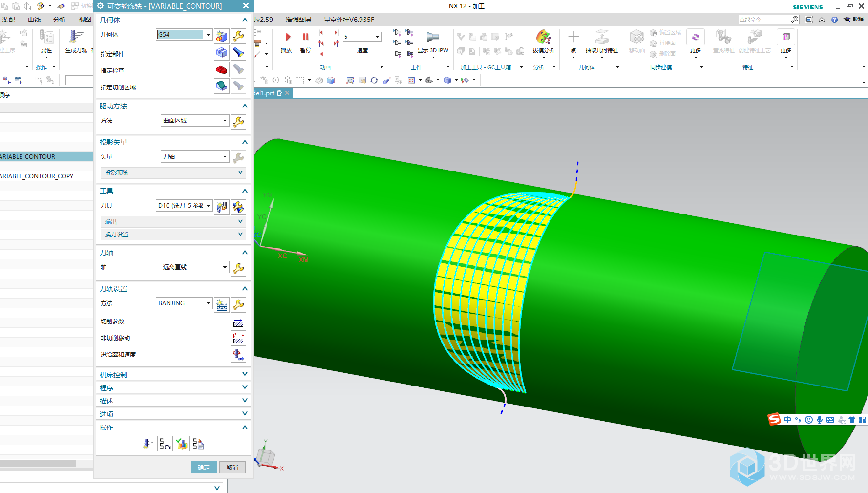868x493 pixels.
Task: Open the 浩强图层 menu tab
Action: tap(298, 20)
